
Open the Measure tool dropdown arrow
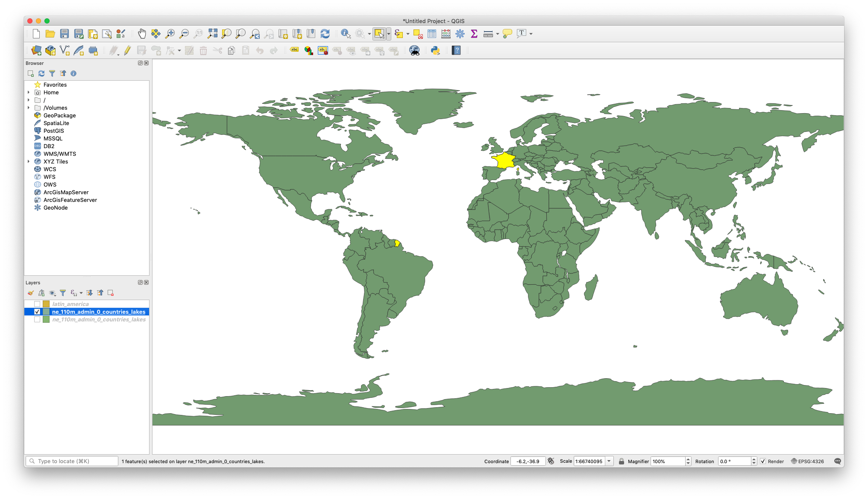click(498, 34)
